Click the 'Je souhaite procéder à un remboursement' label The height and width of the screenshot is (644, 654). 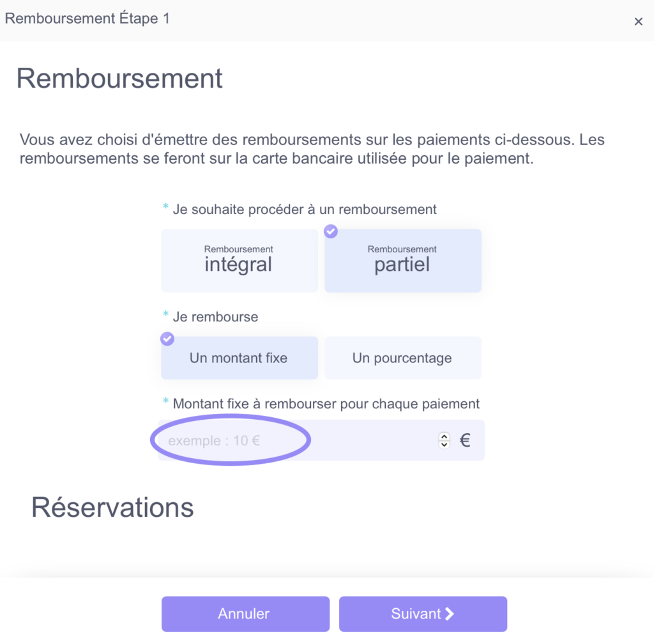point(305,210)
